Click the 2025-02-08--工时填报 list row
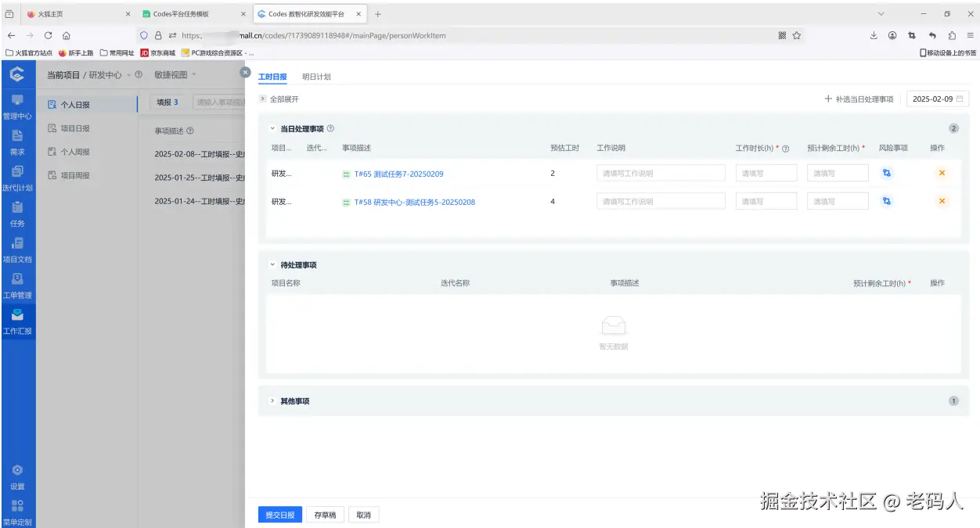 [198, 154]
